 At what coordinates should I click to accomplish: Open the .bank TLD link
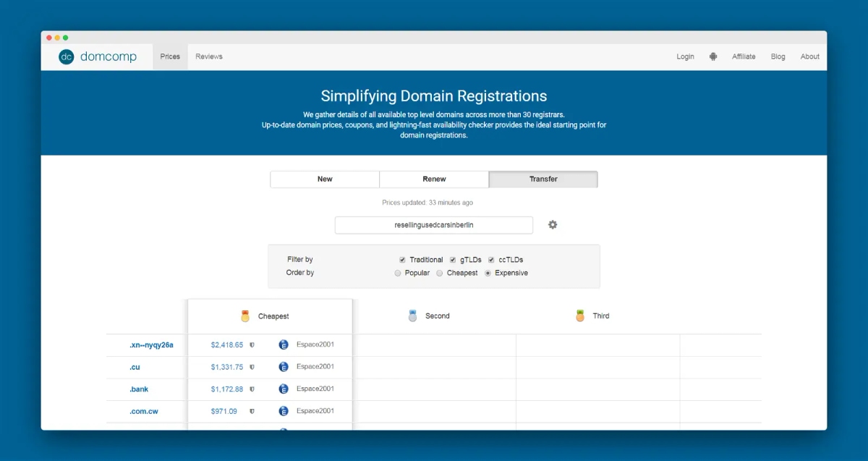pyautogui.click(x=139, y=389)
